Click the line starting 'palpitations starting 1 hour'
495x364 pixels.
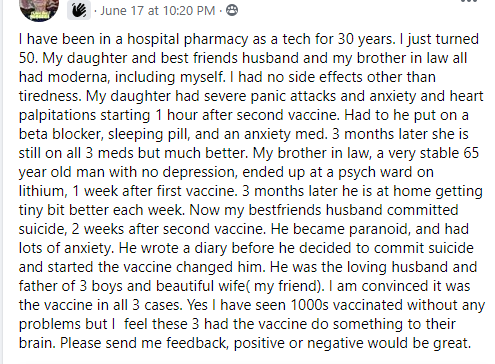point(244,115)
